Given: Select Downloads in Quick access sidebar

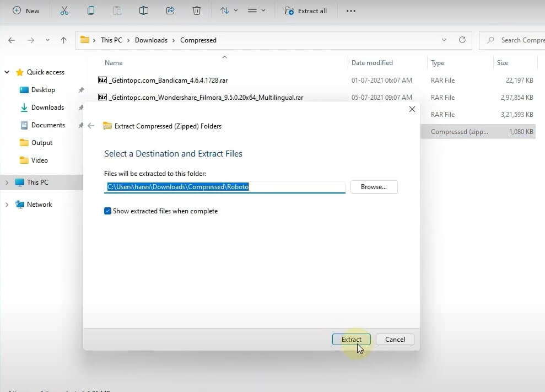Looking at the screenshot, I should tap(47, 108).
